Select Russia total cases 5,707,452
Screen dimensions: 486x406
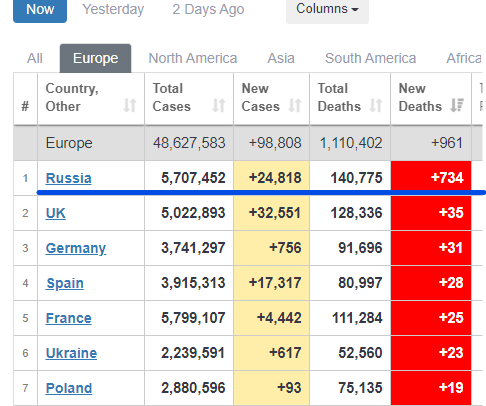(x=193, y=178)
